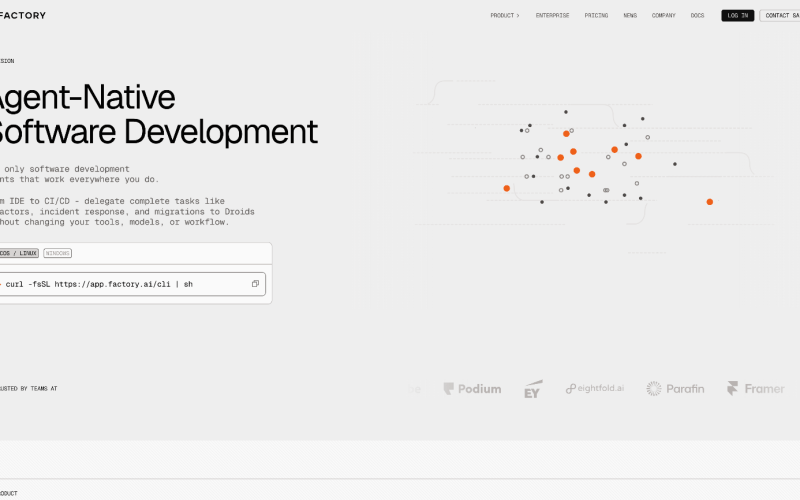Go to the Enterprise page
Image resolution: width=800 pixels, height=500 pixels.
(x=552, y=15)
